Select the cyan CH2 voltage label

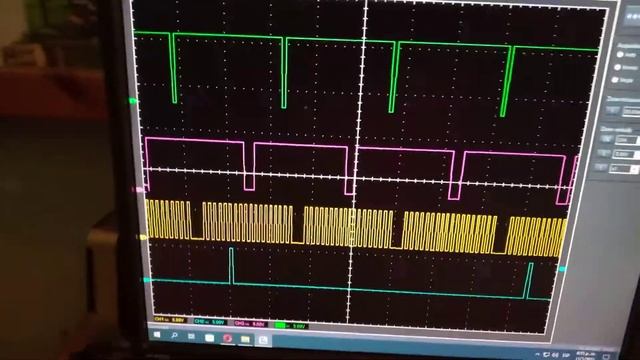tap(209, 322)
